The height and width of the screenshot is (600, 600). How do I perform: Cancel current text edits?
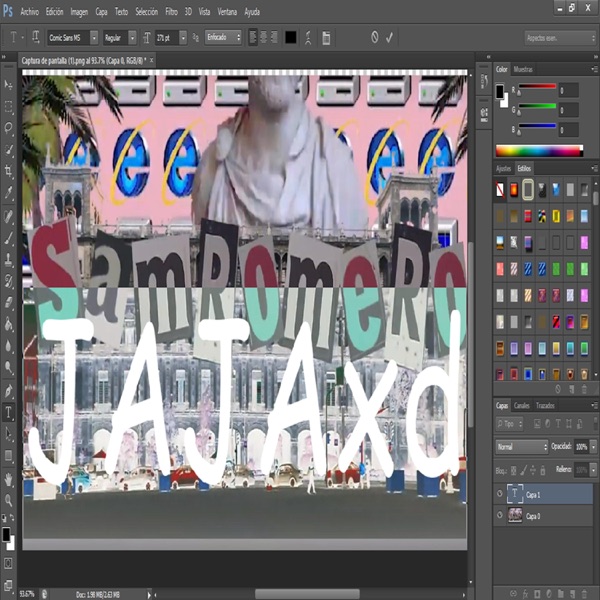click(x=375, y=37)
